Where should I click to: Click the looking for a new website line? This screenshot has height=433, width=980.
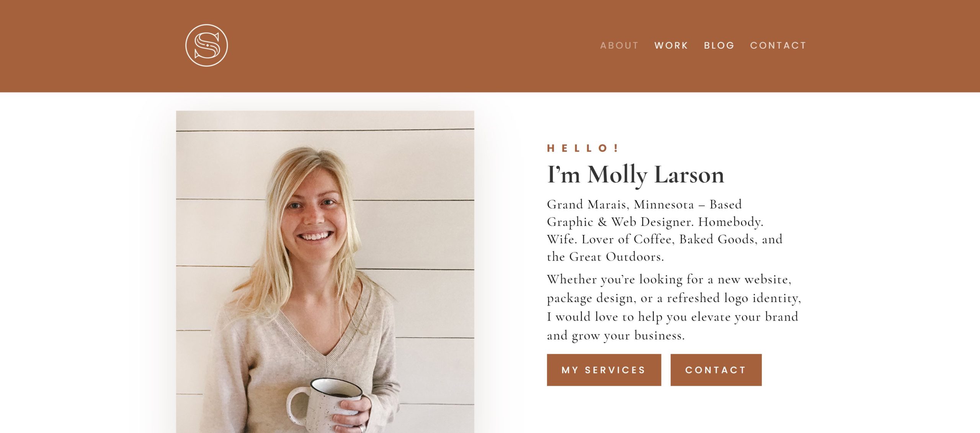(x=669, y=280)
